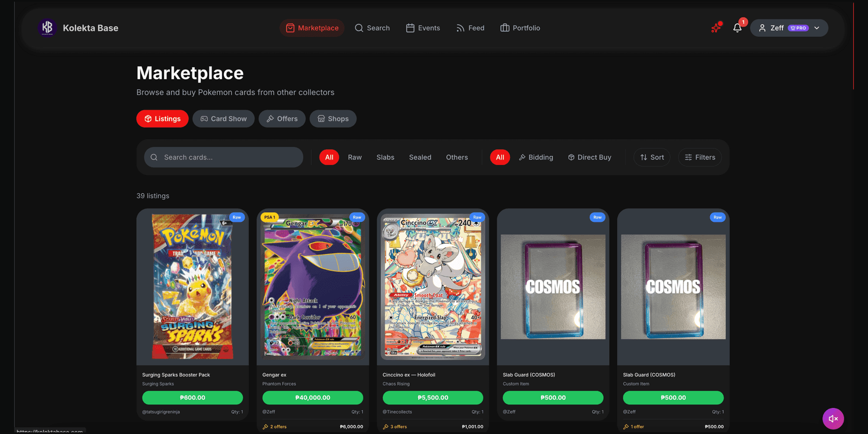Click the Kolekta Base logo icon

click(47, 28)
